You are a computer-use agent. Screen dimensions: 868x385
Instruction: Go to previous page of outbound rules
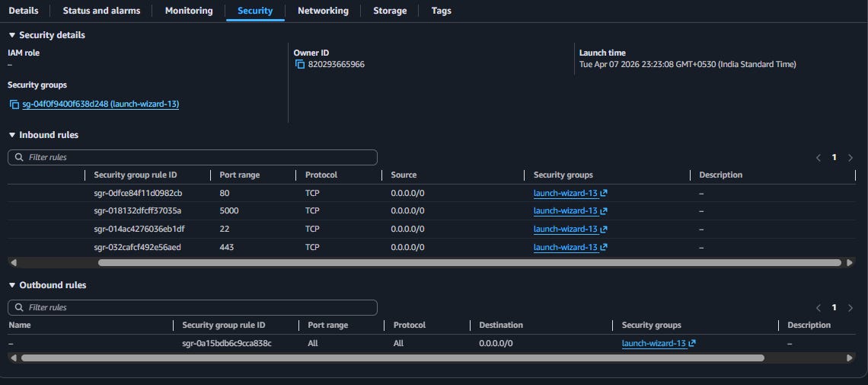point(819,308)
